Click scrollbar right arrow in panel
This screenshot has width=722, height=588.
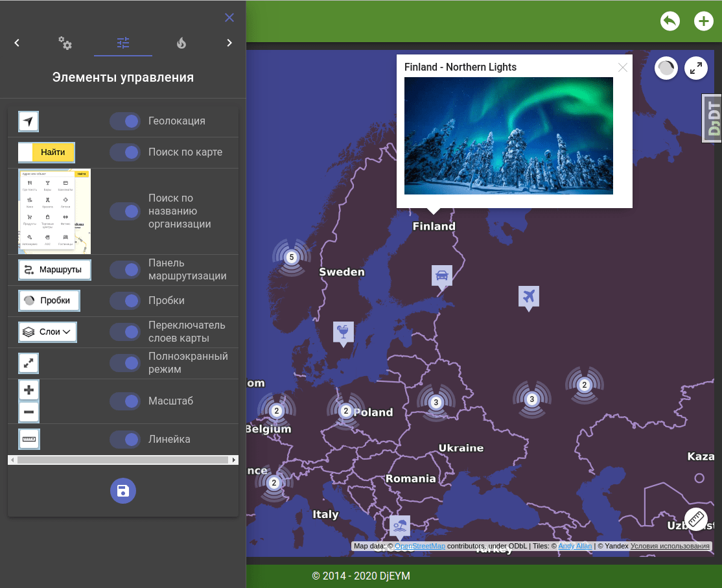234,460
